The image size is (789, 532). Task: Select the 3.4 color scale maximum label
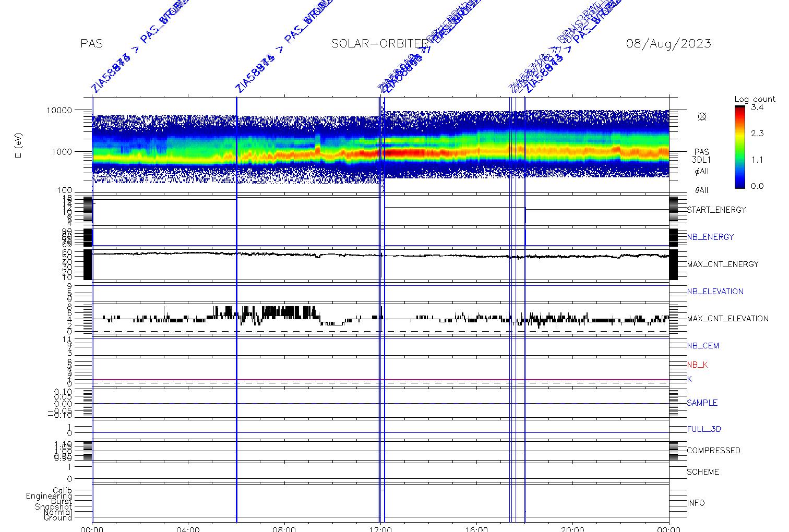(x=757, y=107)
